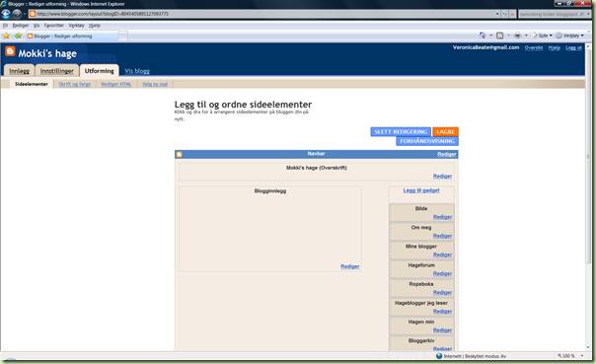Open the Rediger menu in the menu bar

tap(21, 26)
